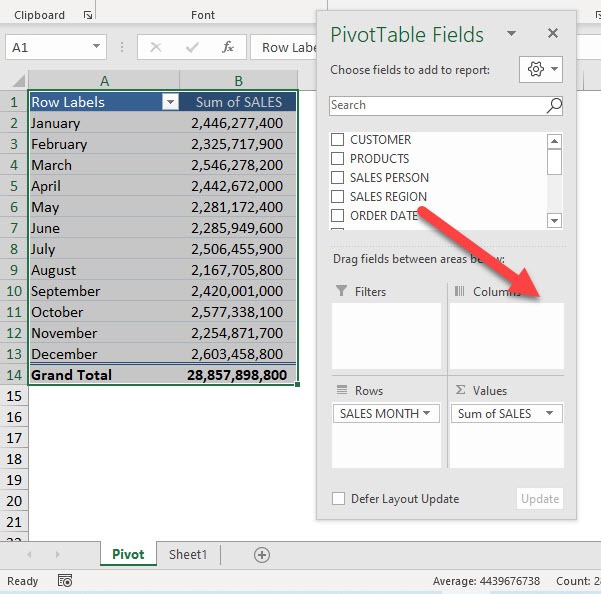Select the April cell
Viewport: 601px width, 594px height.
tap(104, 186)
